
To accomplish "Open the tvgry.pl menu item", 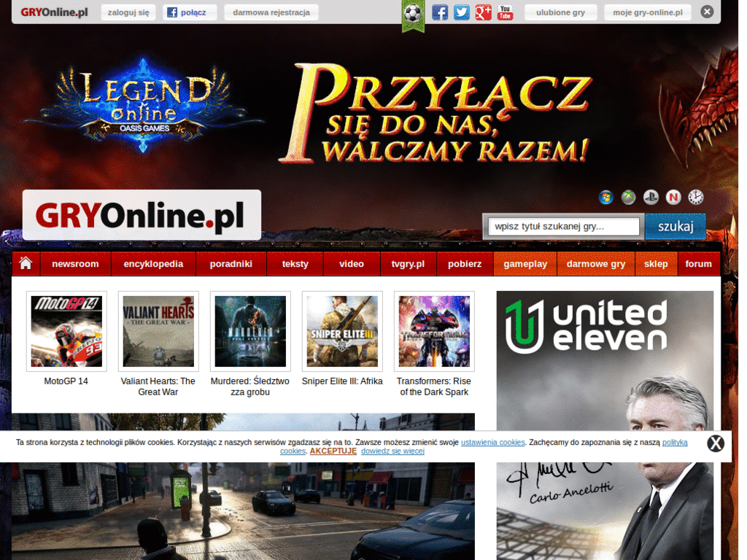I will click(408, 264).
